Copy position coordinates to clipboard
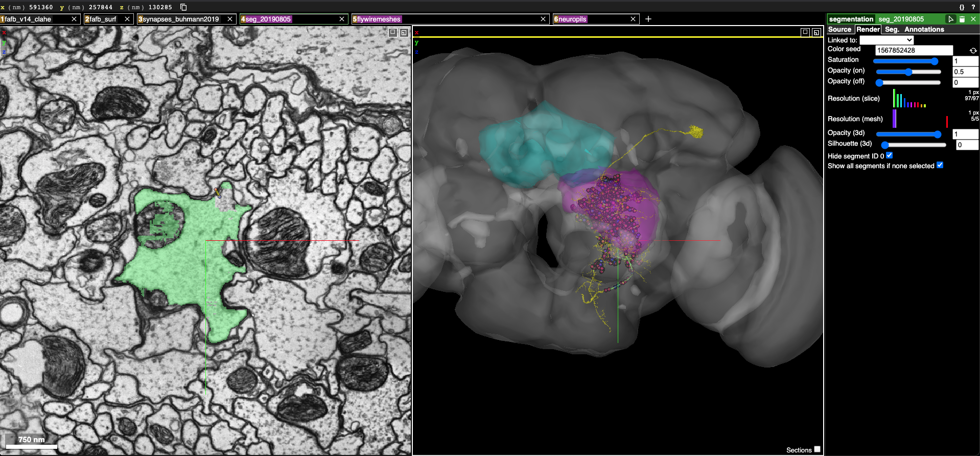 [183, 7]
